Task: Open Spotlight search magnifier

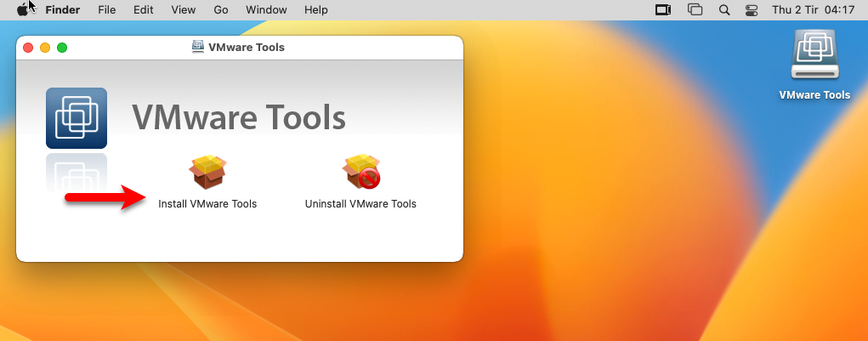Action: tap(723, 10)
